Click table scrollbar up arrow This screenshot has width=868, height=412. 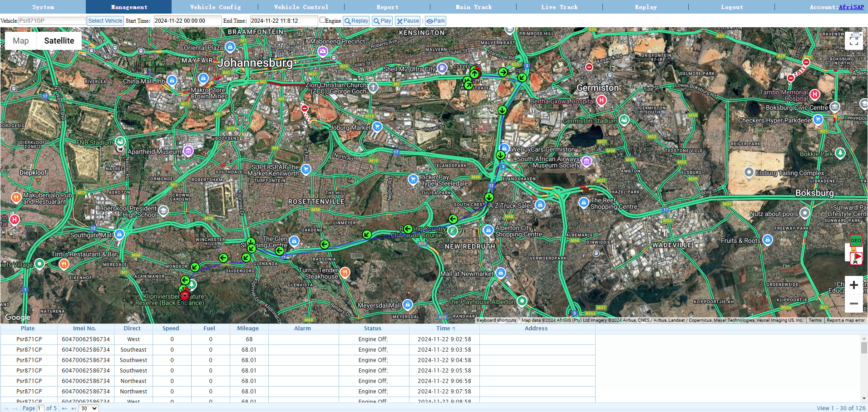click(864, 338)
